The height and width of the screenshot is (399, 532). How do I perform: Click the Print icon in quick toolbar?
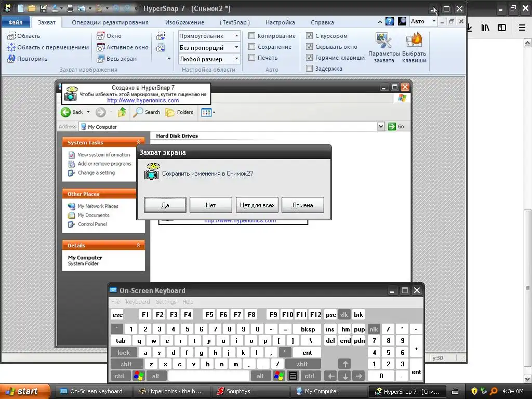click(x=70, y=8)
